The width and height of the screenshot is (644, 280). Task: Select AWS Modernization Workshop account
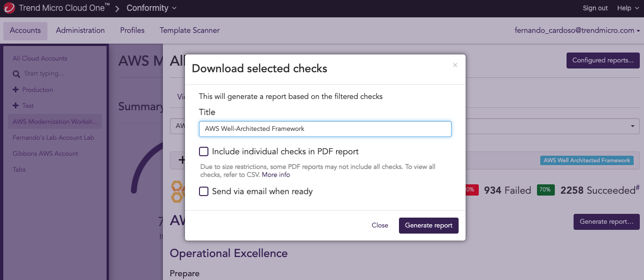pyautogui.click(x=56, y=121)
